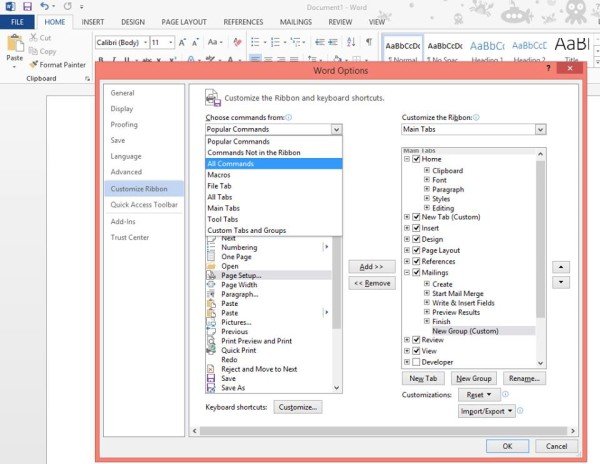This screenshot has width=600, height=464.
Task: Enable the Developer tab checkbox
Action: pyautogui.click(x=416, y=362)
